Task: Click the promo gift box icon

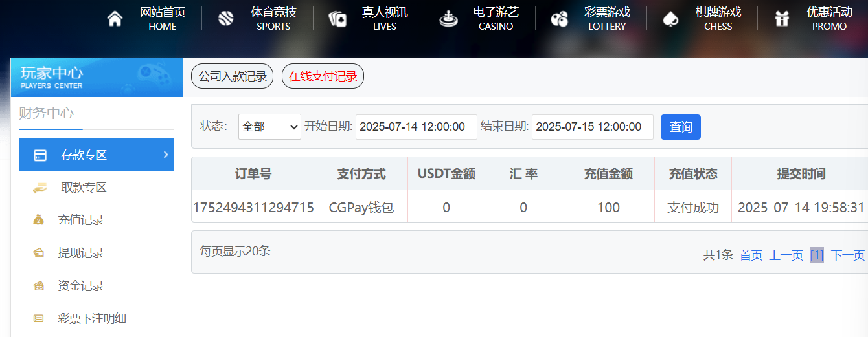Action: 782,19
